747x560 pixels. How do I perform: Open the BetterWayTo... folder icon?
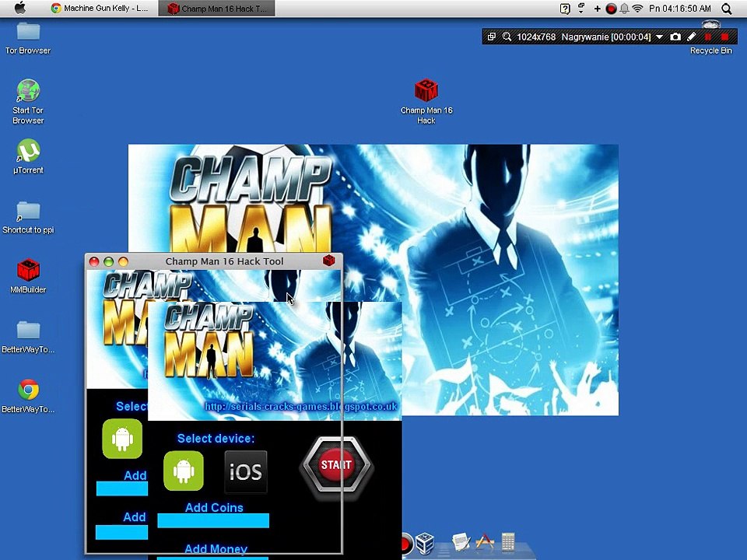[28, 330]
